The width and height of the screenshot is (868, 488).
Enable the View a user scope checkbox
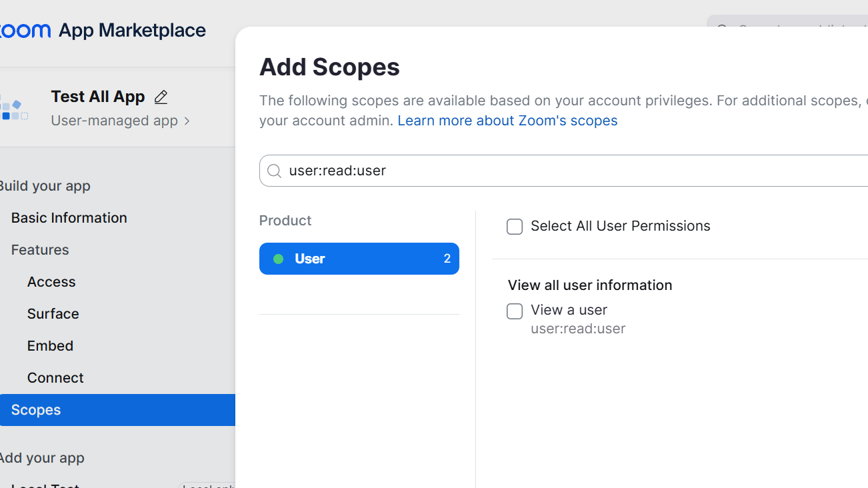tap(515, 311)
